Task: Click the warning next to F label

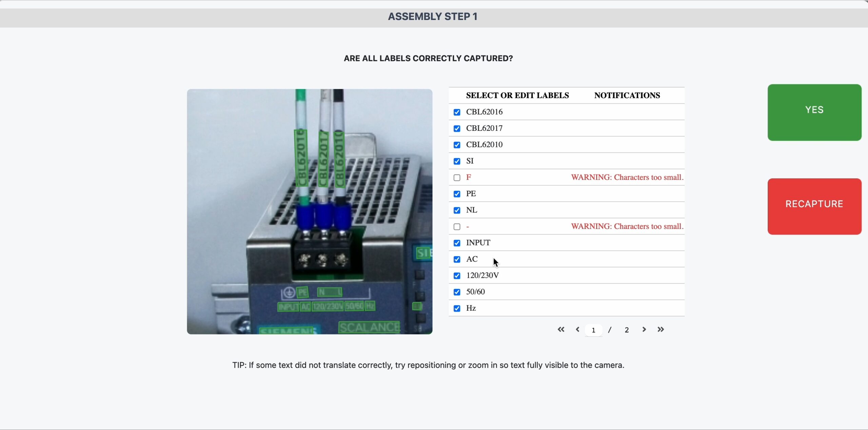Action: coord(627,177)
